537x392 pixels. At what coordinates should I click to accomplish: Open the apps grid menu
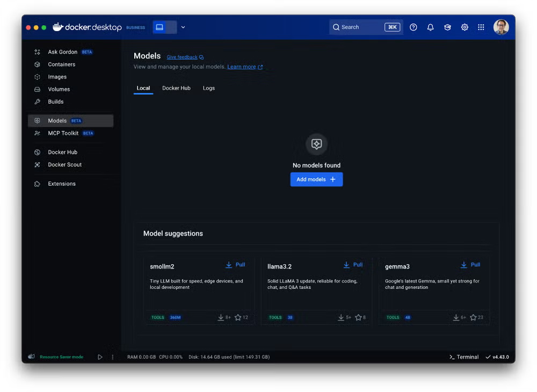tap(481, 27)
